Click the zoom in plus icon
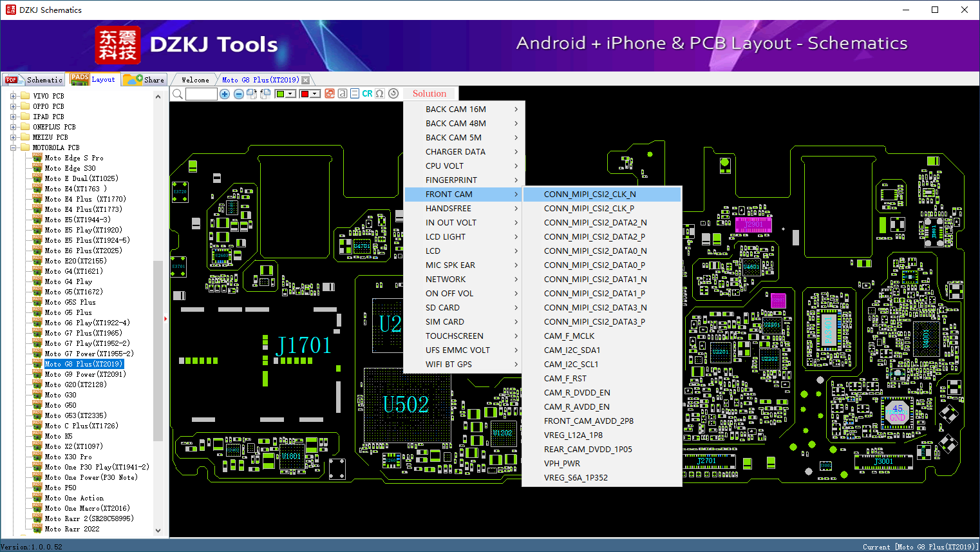Viewport: 980px width, 552px height. [225, 94]
